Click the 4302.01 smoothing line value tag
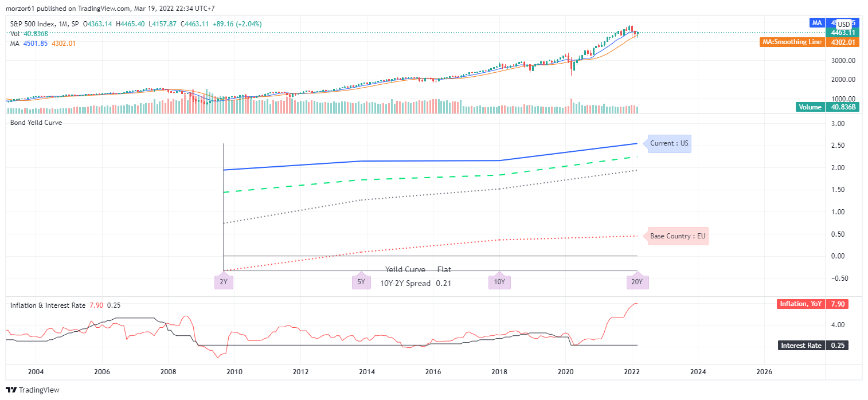 click(x=843, y=42)
